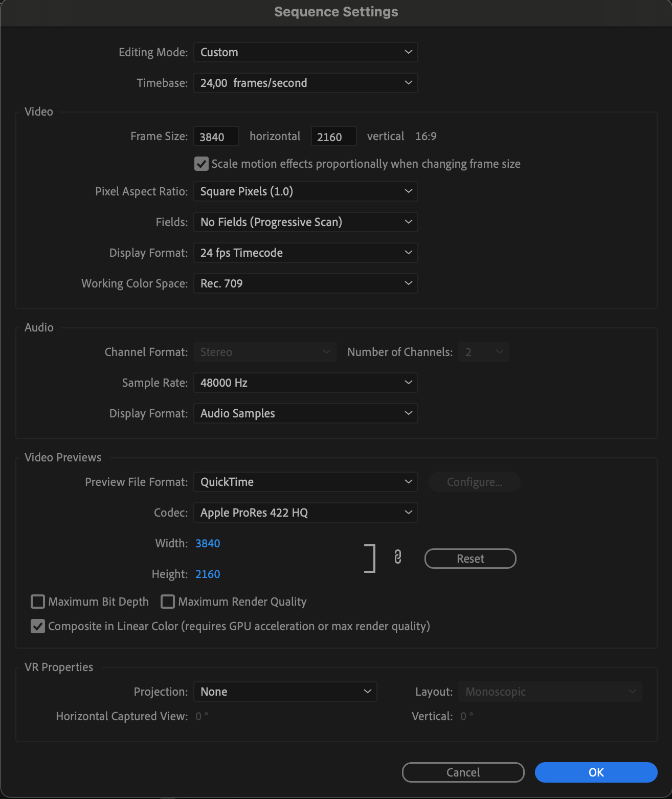Open the Fields dropdown menu
672x799 pixels.
click(x=306, y=222)
